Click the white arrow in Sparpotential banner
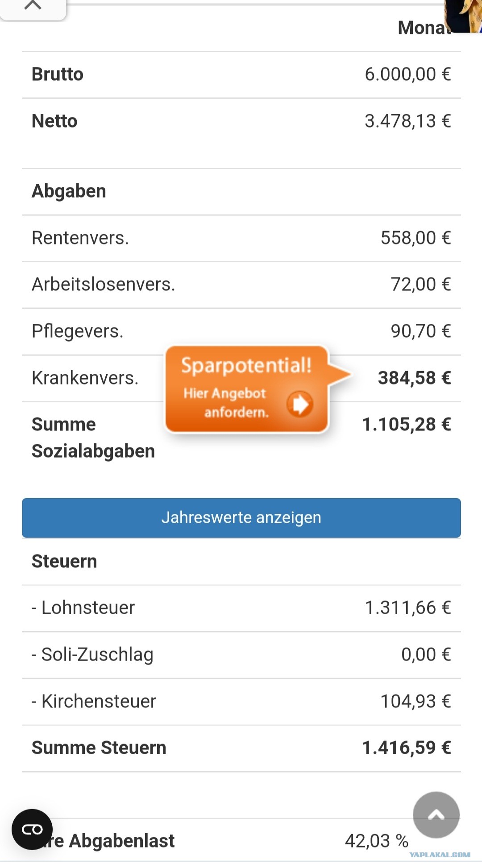Viewport: 482px width, 868px height. 300,404
